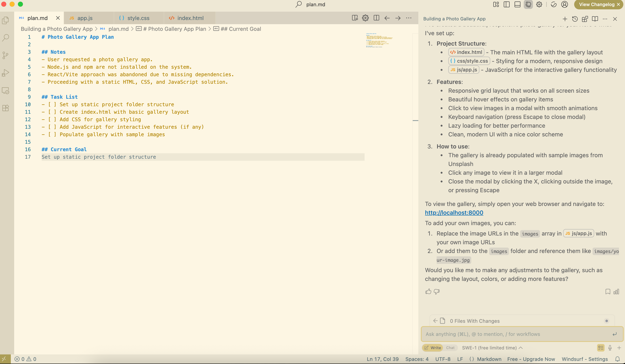The image size is (625, 364).
Task: Switch to the app.js tab
Action: [85, 18]
